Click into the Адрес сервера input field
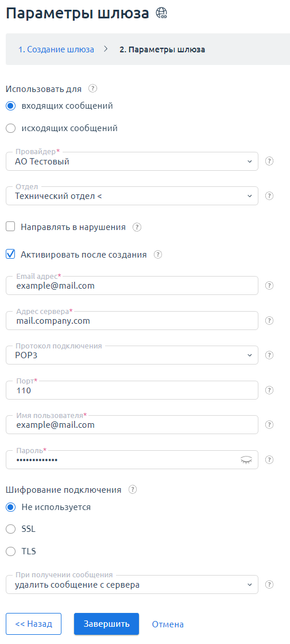Image resolution: width=290 pixels, height=644 pixels. (x=132, y=321)
